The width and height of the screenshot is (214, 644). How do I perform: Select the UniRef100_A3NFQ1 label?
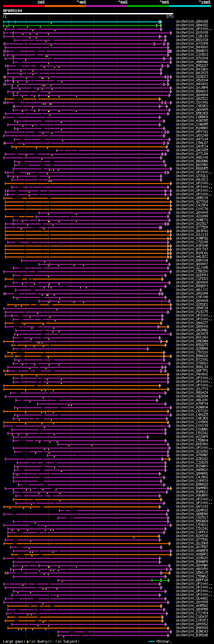[192, 238]
